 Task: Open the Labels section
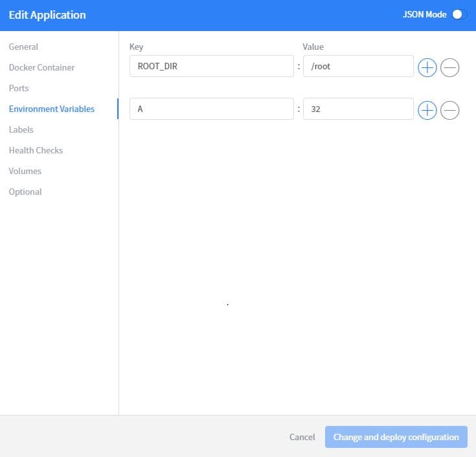coord(21,129)
